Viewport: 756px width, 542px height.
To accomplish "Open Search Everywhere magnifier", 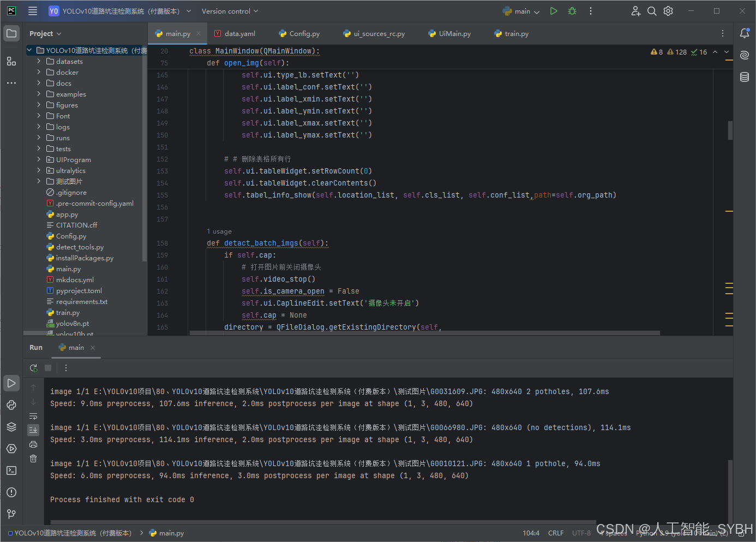I will tap(652, 11).
